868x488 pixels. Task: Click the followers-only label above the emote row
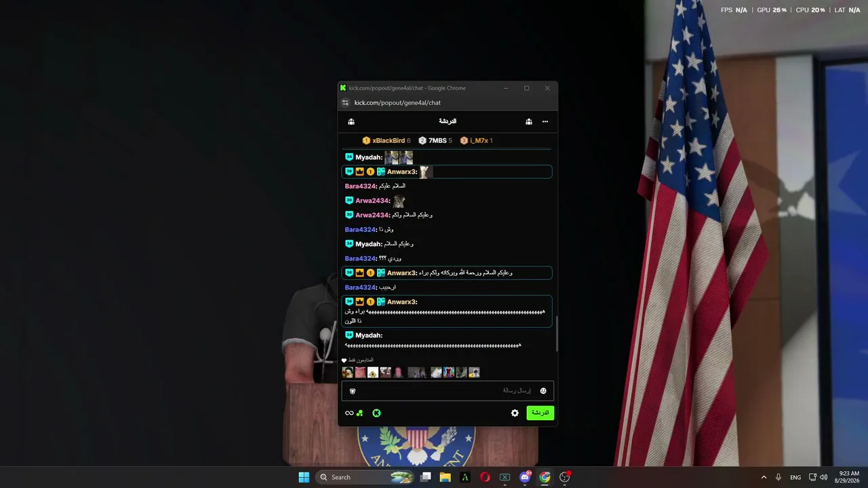coord(361,361)
